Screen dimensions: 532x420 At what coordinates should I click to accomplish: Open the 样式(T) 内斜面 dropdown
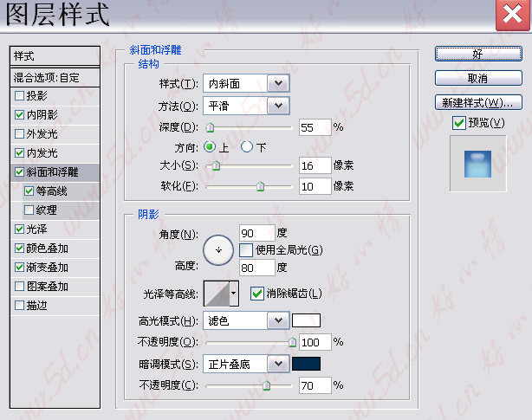click(246, 83)
